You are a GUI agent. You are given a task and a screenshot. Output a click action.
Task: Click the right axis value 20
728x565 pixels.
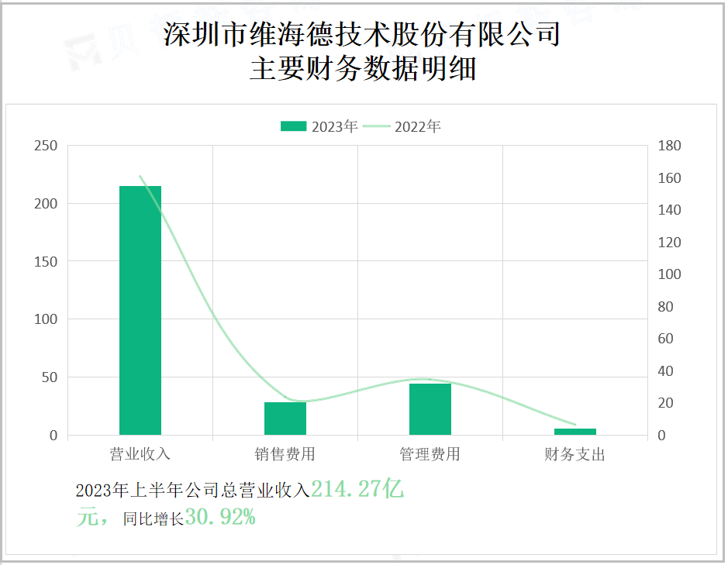(665, 403)
